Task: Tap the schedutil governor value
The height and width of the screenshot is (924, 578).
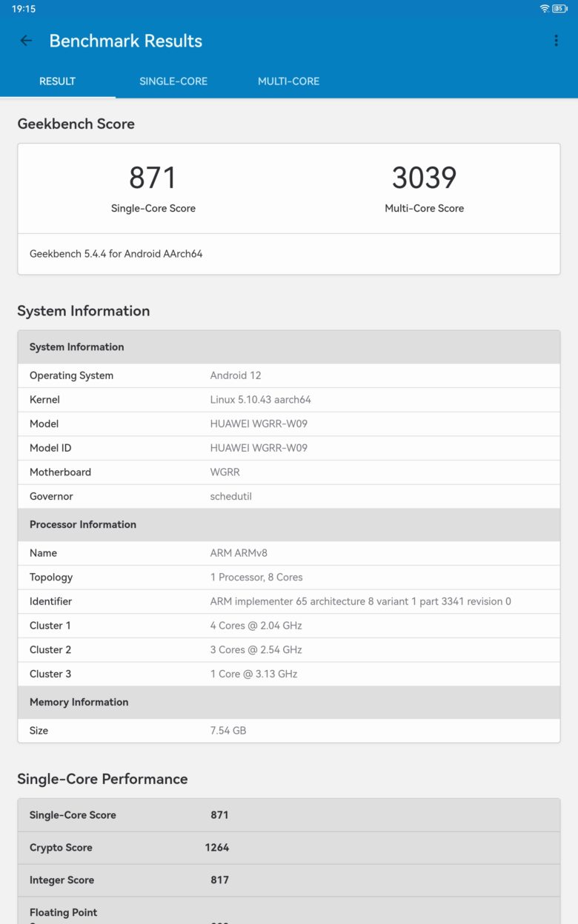Action: pos(231,496)
